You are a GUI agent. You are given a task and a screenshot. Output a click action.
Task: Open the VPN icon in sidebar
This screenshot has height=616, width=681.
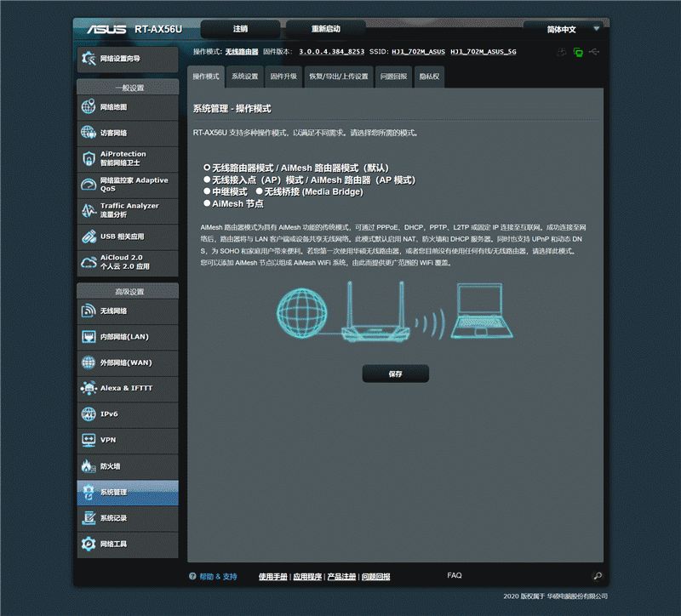tap(89, 440)
